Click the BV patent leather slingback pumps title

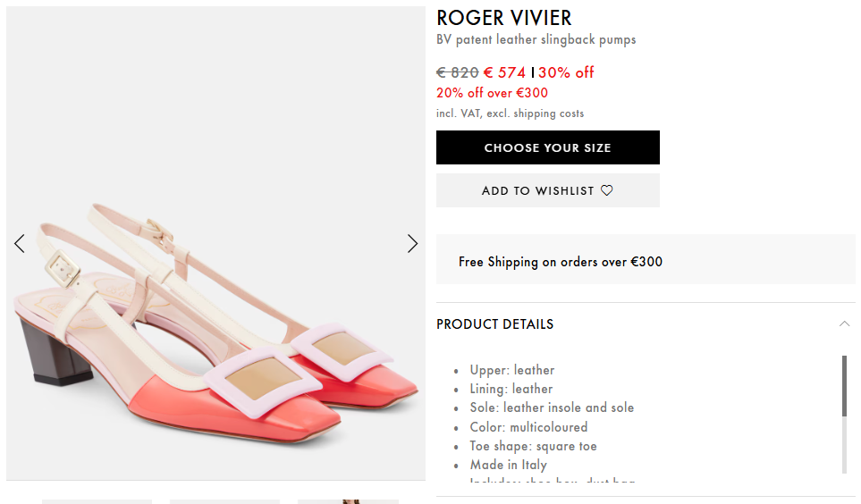coord(536,40)
